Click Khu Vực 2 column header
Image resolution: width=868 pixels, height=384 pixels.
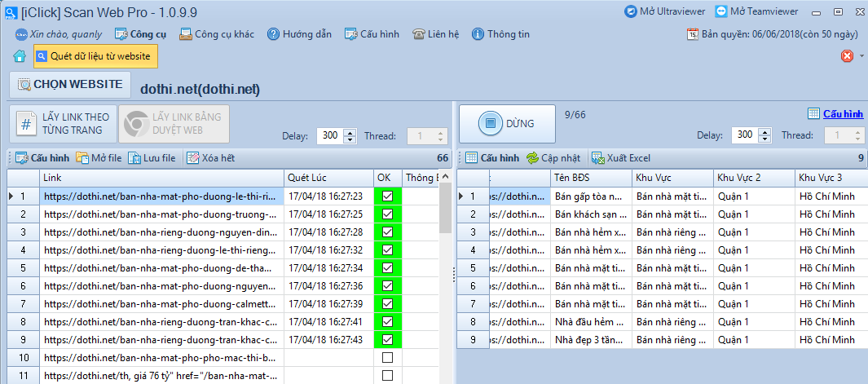pos(754,178)
